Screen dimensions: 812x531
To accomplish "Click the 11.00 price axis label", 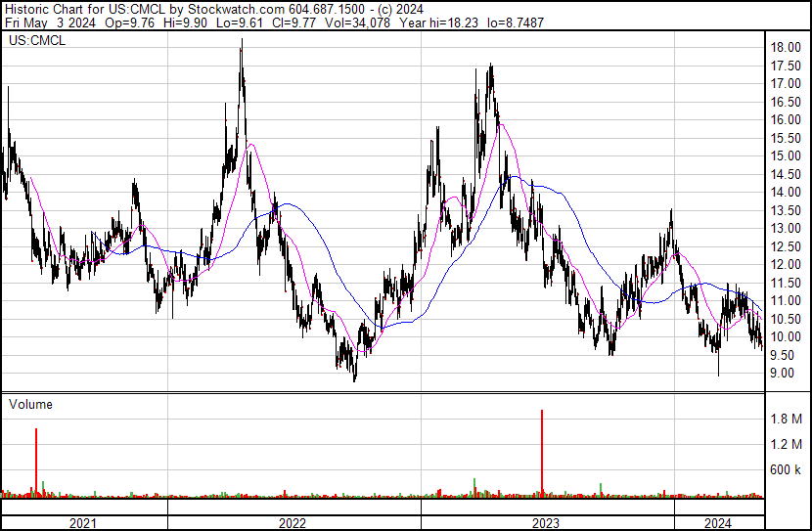I will 786,300.
